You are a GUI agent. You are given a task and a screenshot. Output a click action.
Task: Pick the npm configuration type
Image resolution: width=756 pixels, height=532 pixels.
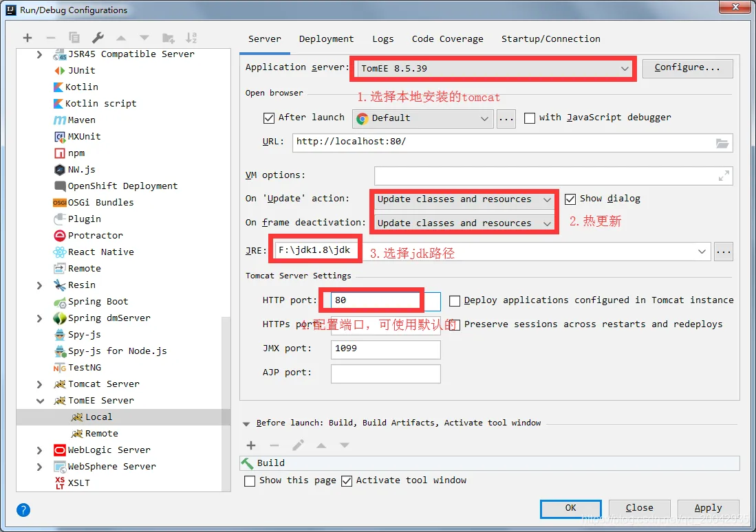(x=69, y=153)
